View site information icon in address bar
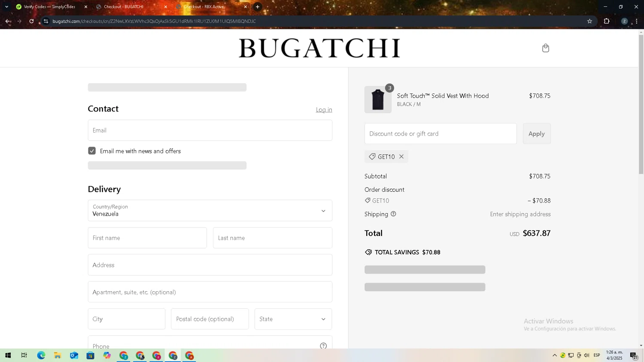Screen dimensions: 644x362 (46, 21)
